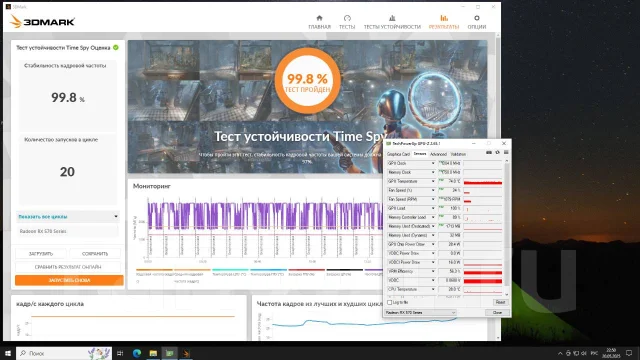Enable the Log to file checkbox
The image size is (640, 360).
389,302
